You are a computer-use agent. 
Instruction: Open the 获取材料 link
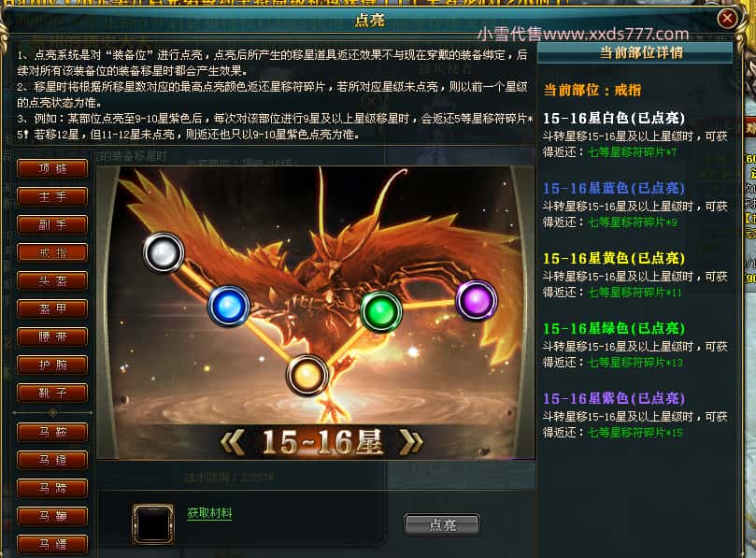tap(209, 513)
